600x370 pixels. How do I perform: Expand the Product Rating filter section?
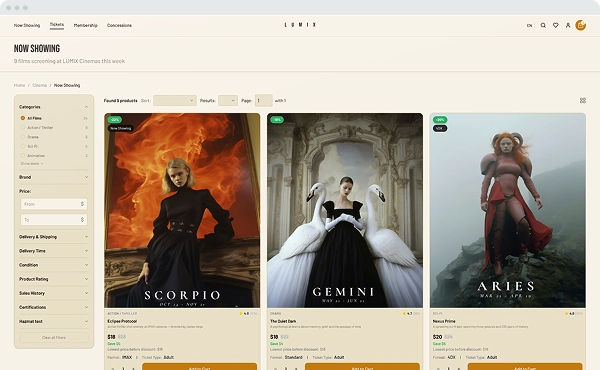pos(54,279)
